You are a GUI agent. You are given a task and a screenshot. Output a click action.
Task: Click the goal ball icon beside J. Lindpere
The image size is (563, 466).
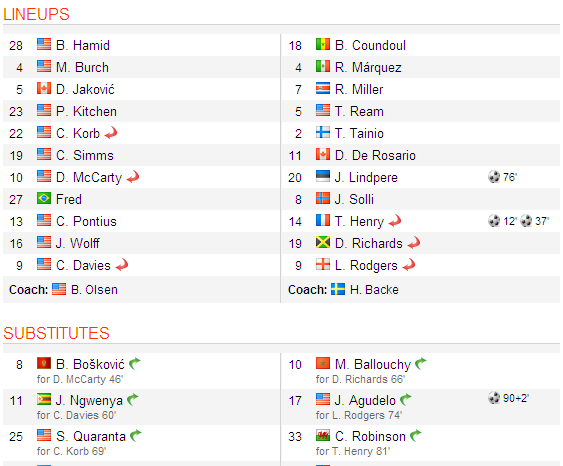coord(494,177)
